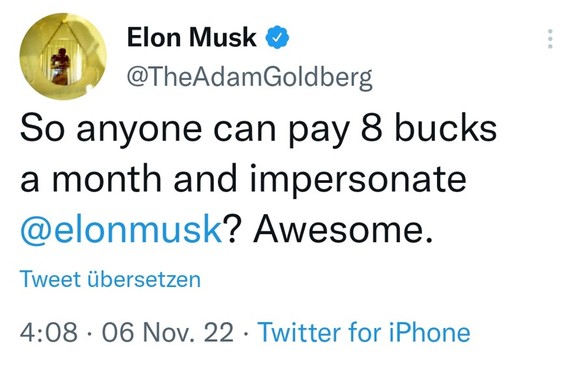Screen dimensions: 582x367
Task: Click the word übersetzen in translate link
Action: click(144, 279)
